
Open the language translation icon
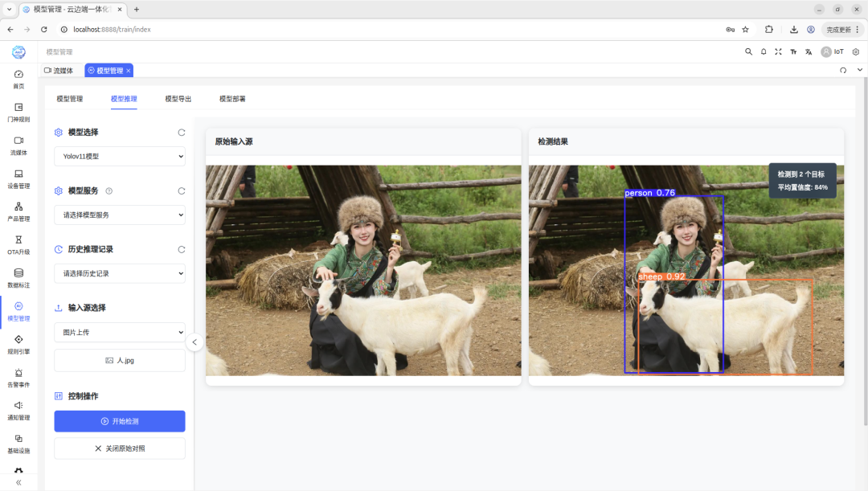click(809, 51)
